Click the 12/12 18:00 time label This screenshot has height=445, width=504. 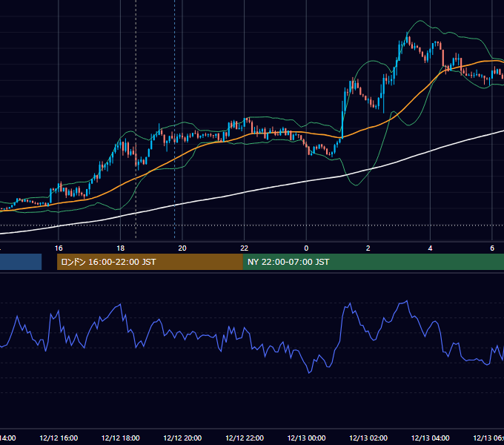(121, 438)
